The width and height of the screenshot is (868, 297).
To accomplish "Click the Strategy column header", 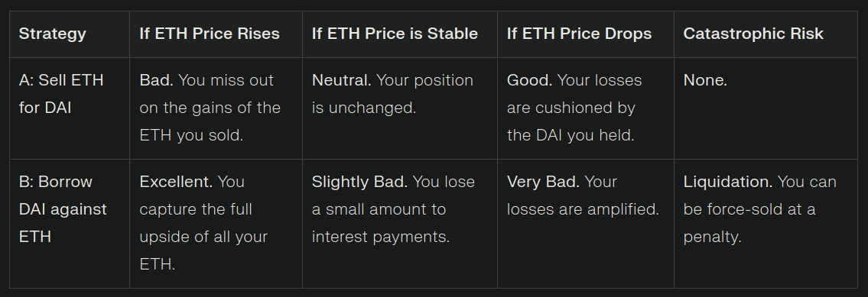I will (53, 34).
